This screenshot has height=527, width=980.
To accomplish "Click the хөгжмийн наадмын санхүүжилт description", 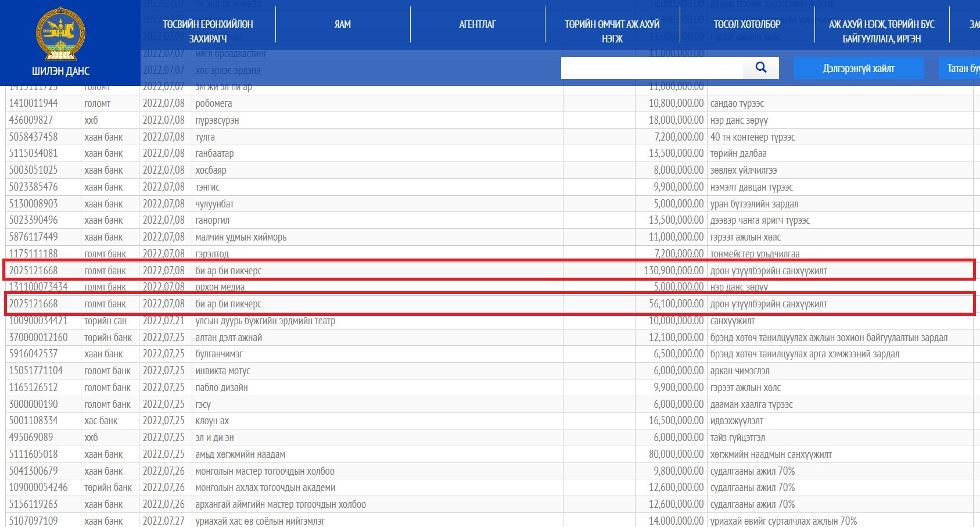I will [771, 454].
